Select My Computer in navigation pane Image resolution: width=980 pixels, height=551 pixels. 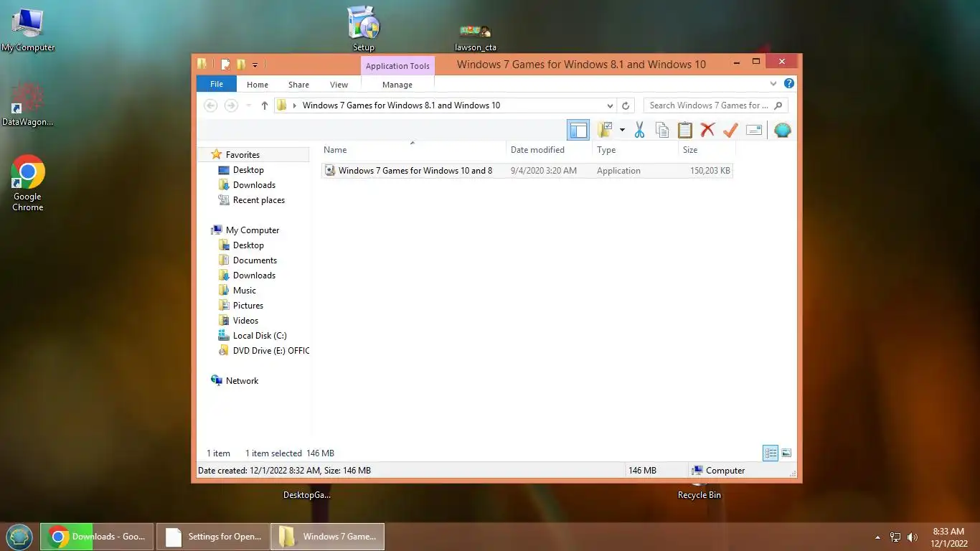point(253,230)
